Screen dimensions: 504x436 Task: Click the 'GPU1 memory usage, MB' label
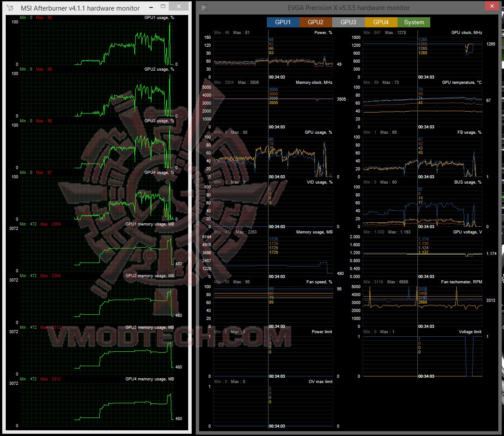(149, 224)
